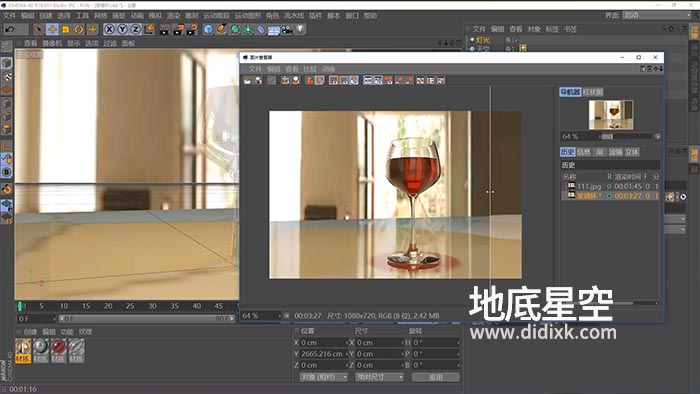700x394 pixels.
Task: Render active view clapperboard icon
Action: tap(165, 29)
